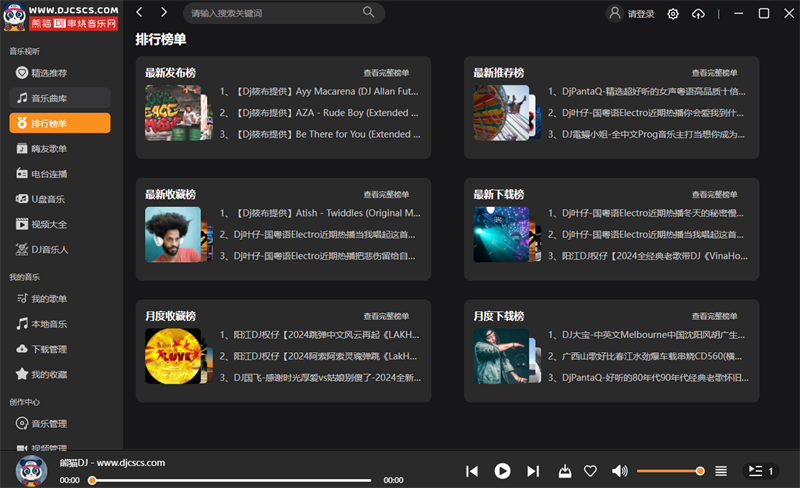Image resolution: width=800 pixels, height=488 pixels.
Task: Skip to previous track
Action: [x=472, y=471]
